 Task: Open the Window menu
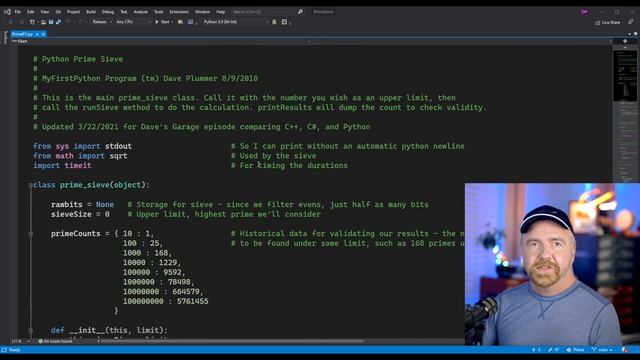[202, 12]
